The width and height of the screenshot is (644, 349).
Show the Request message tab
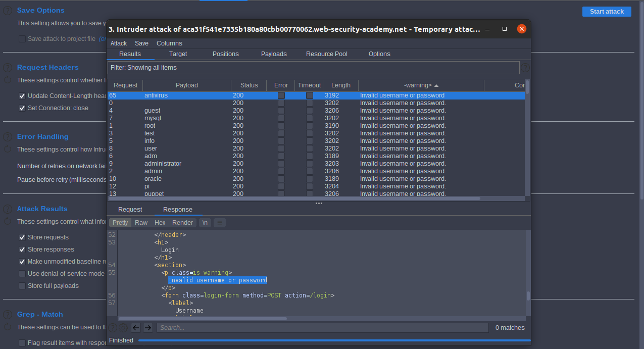130,210
